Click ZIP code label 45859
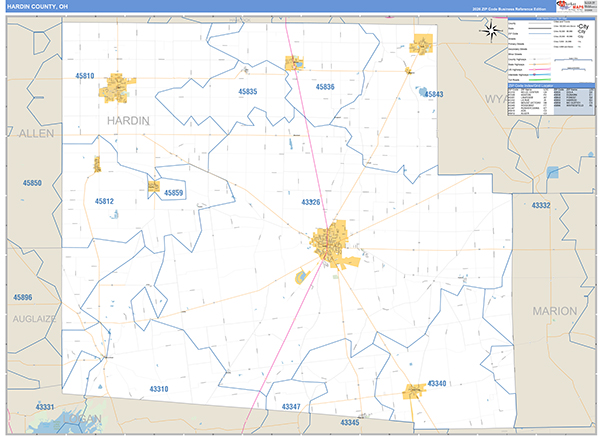The image size is (600, 436). coord(173,193)
